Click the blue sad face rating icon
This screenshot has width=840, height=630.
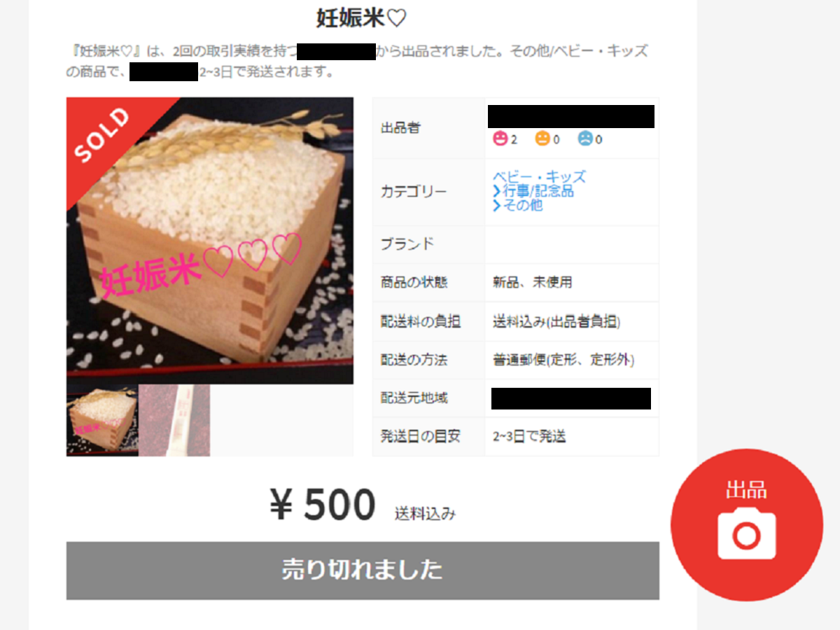[585, 139]
